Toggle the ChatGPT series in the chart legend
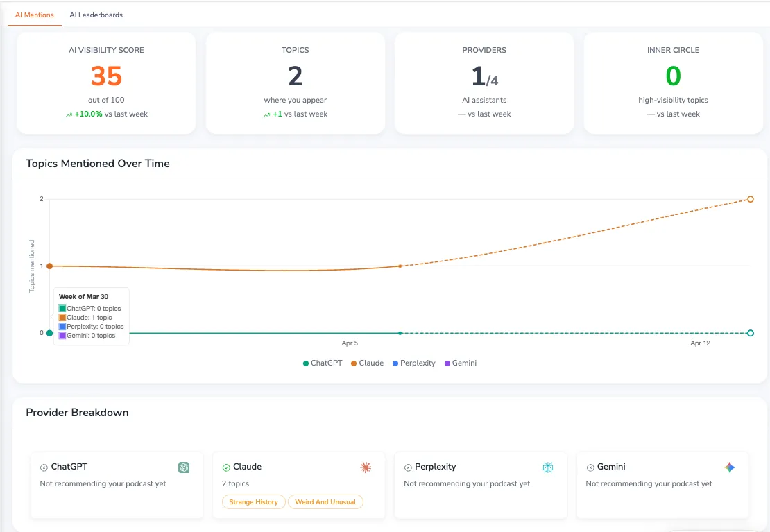 [x=322, y=363]
